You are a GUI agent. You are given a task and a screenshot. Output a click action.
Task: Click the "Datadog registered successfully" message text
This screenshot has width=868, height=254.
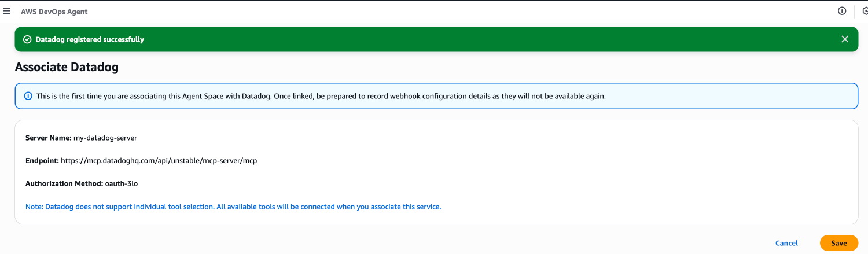[90, 39]
